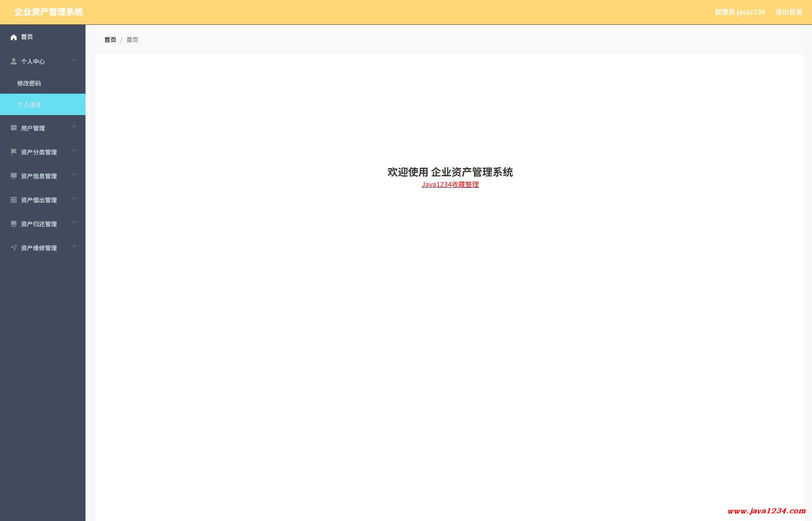The height and width of the screenshot is (521, 812).
Task: Collapse the 个人中心 menu chevron
Action: [74, 60]
